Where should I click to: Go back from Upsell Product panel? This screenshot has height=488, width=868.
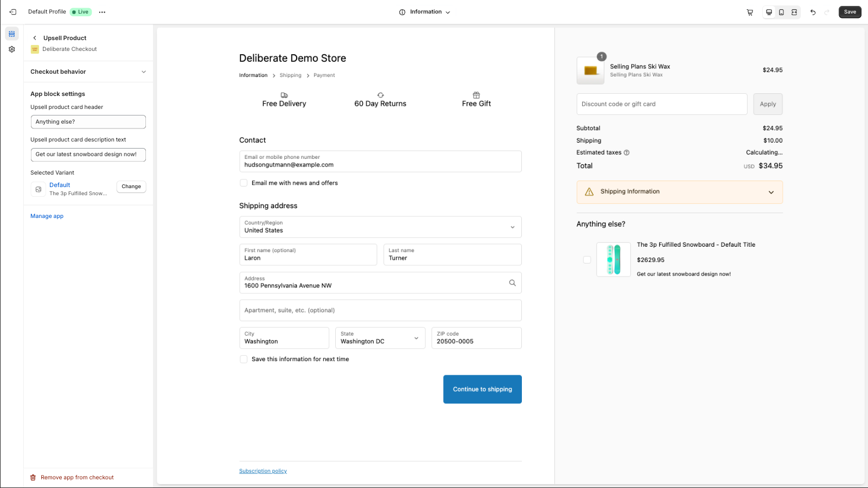(x=35, y=38)
